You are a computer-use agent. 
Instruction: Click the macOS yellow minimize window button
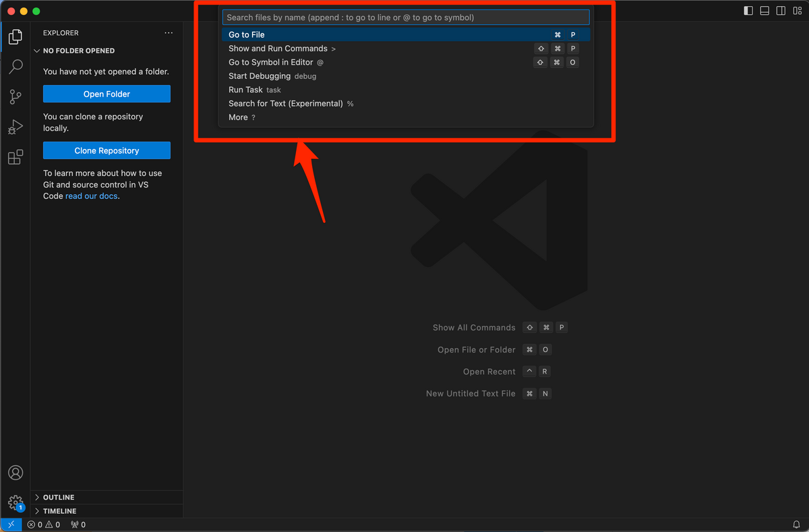click(x=24, y=11)
